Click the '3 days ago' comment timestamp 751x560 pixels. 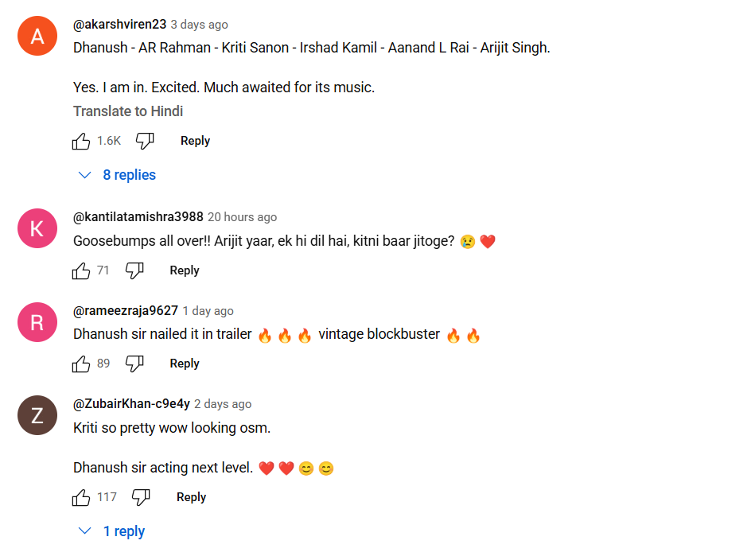[199, 25]
